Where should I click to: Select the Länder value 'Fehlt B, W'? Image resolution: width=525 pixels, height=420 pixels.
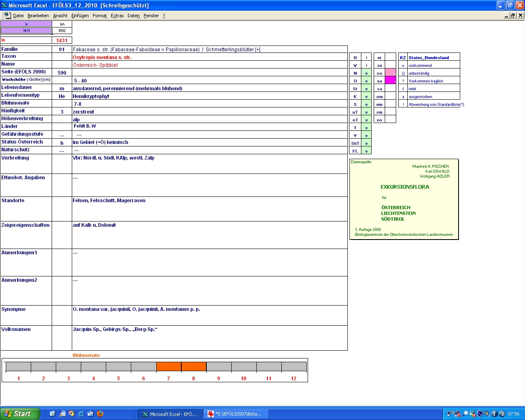coord(85,126)
